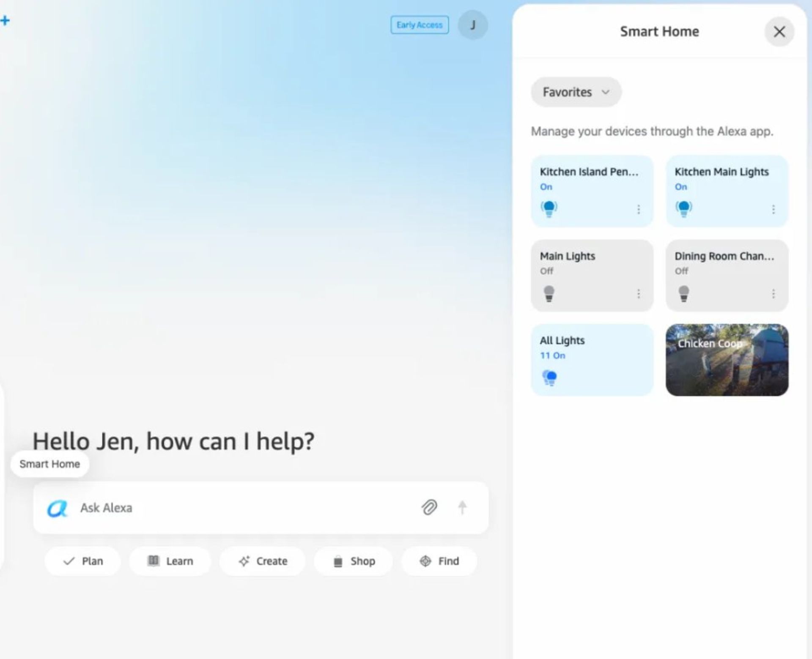The width and height of the screenshot is (812, 659).
Task: Expand the Favorites dropdown
Action: (x=576, y=92)
